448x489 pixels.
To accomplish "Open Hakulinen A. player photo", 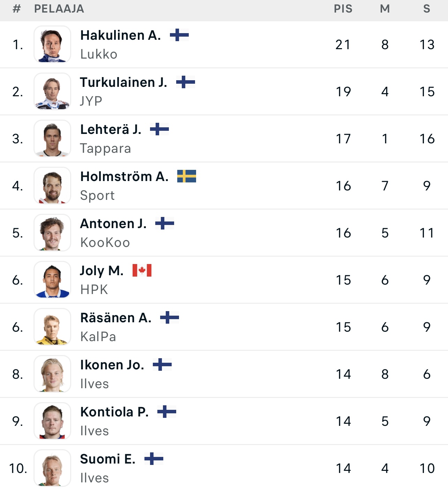I will coord(52,44).
